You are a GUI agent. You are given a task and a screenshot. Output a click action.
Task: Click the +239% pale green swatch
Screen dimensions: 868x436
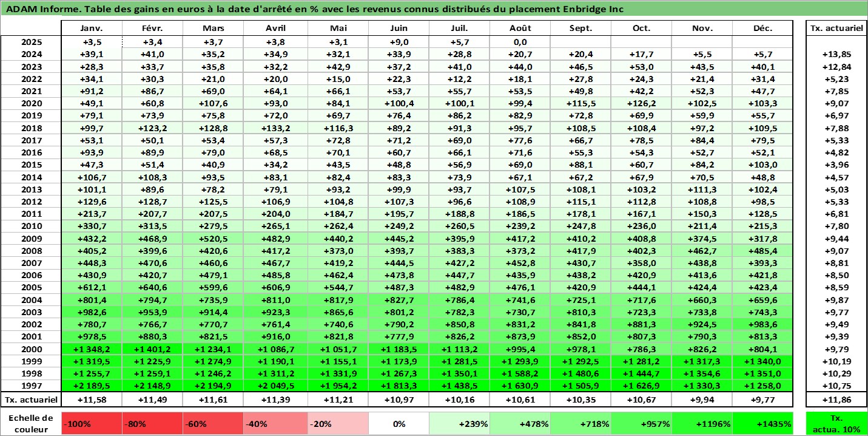pyautogui.click(x=459, y=424)
